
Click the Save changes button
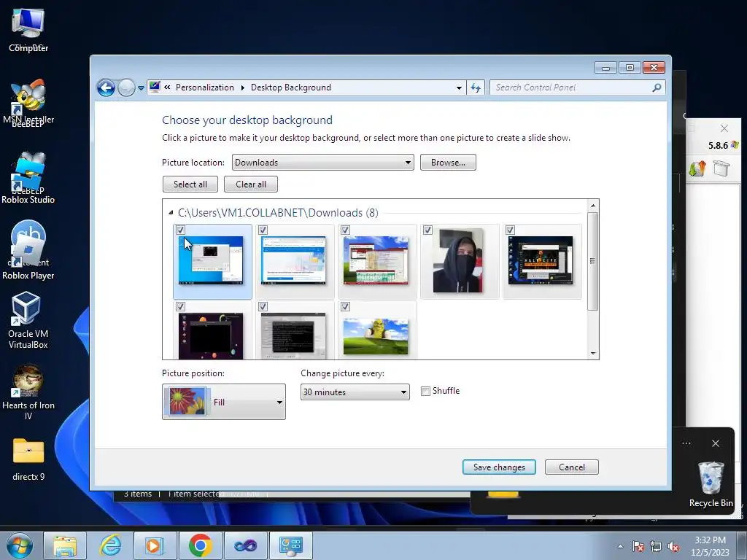499,467
